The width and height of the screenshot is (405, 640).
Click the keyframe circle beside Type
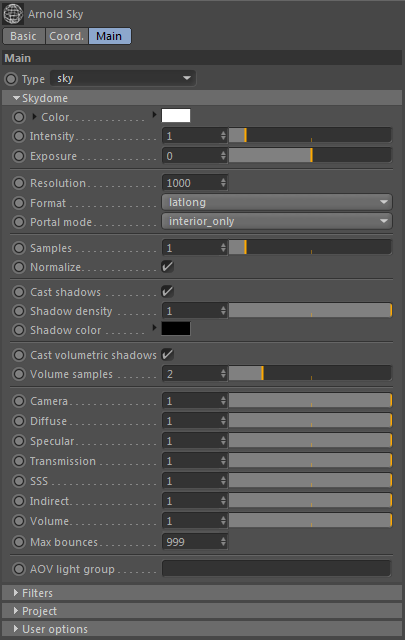[x=11, y=79]
